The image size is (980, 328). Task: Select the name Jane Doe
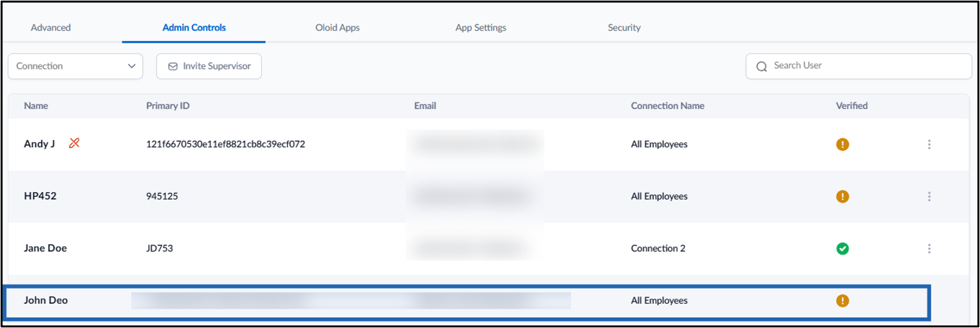coord(45,248)
